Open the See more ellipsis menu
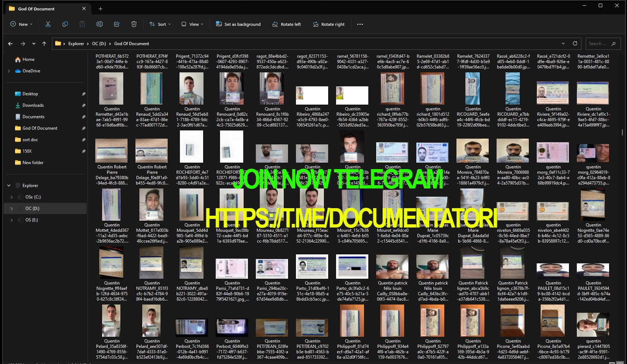Viewport: 627px width, 364px height. [x=360, y=24]
